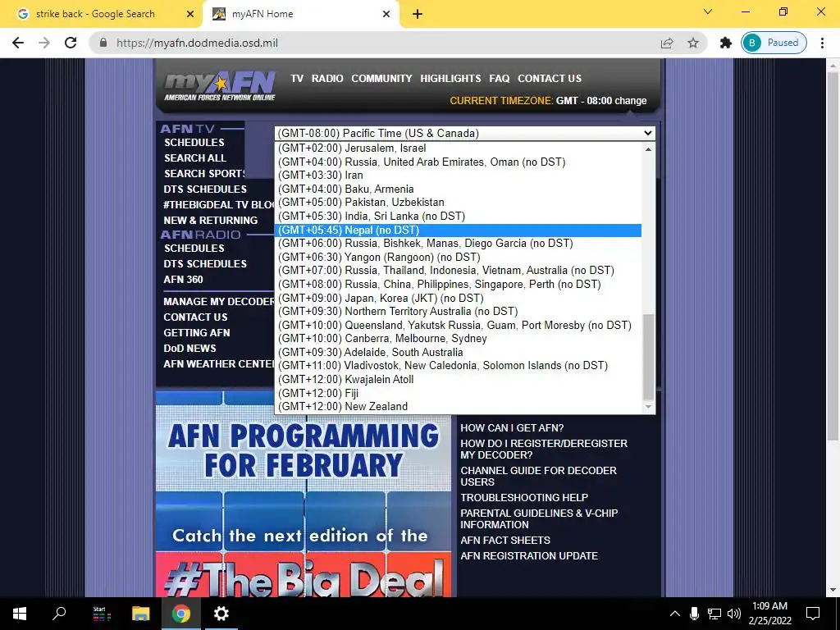This screenshot has height=630, width=840.
Task: Open AFN FACT SHEETS link
Action: [505, 541]
